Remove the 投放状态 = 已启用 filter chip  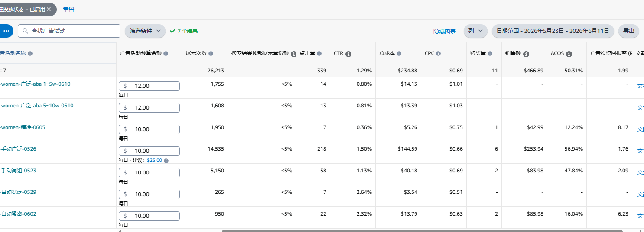point(49,9)
